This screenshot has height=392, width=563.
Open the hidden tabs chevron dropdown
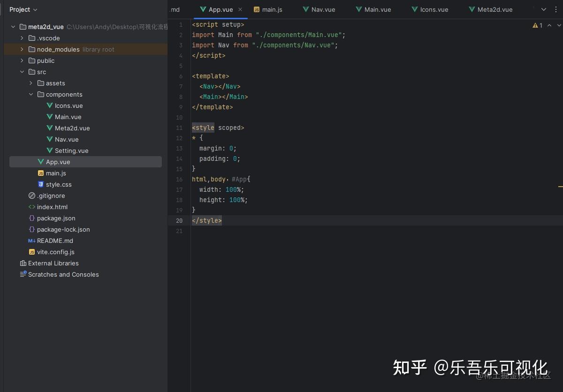tap(543, 9)
